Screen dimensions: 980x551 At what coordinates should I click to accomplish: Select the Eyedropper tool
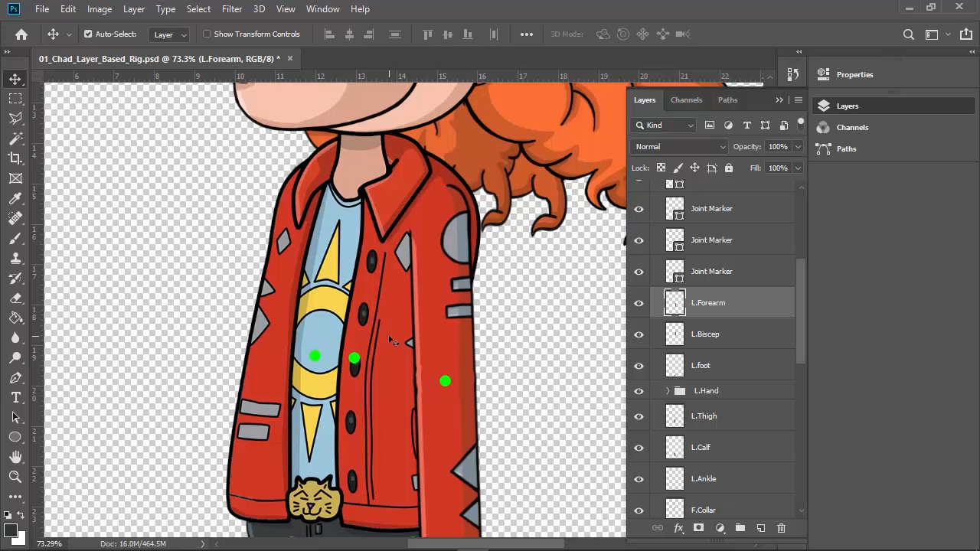click(x=15, y=199)
